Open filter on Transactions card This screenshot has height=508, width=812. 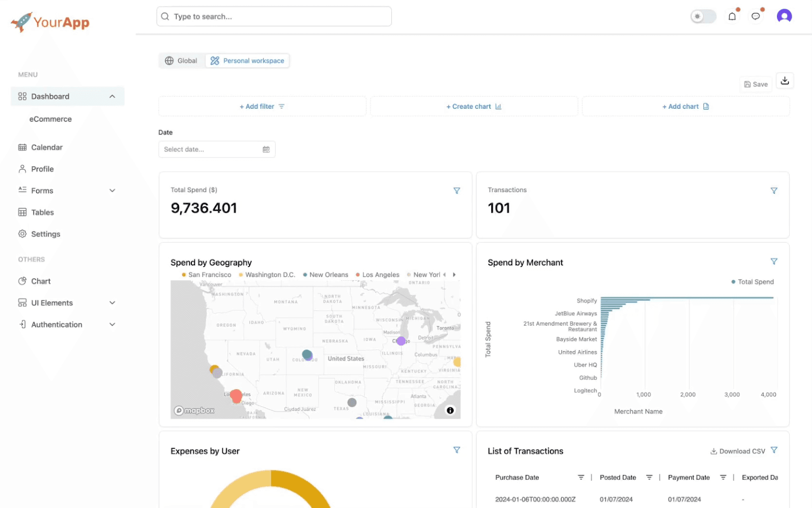[774, 190]
